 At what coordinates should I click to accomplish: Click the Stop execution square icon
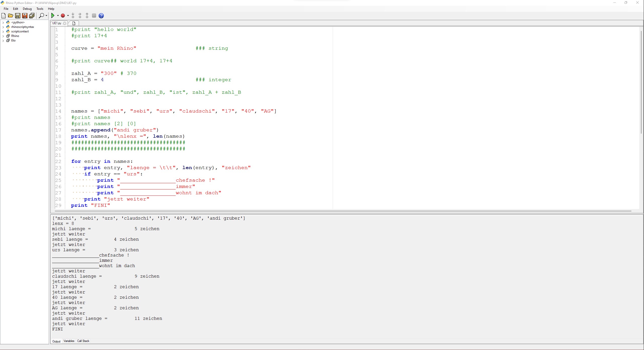click(x=94, y=16)
